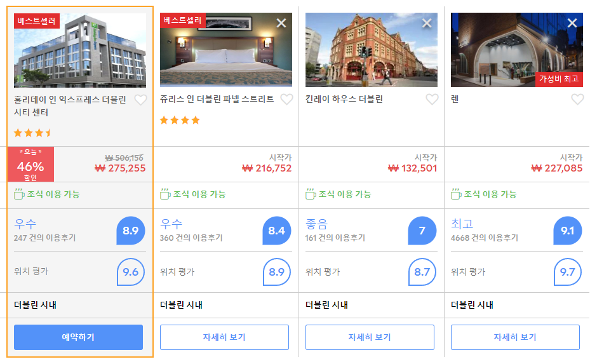The width and height of the screenshot is (590, 364).
Task: Click the 9.6 location rating bubble
Action: pyautogui.click(x=131, y=272)
